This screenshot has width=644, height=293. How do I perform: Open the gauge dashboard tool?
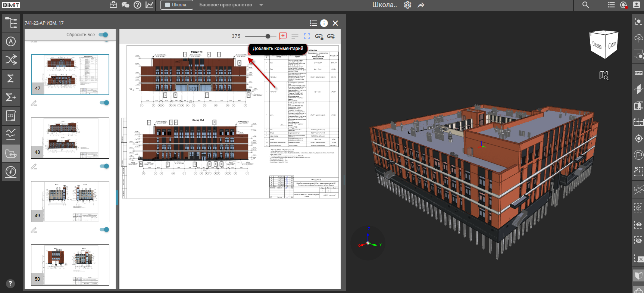point(11,172)
